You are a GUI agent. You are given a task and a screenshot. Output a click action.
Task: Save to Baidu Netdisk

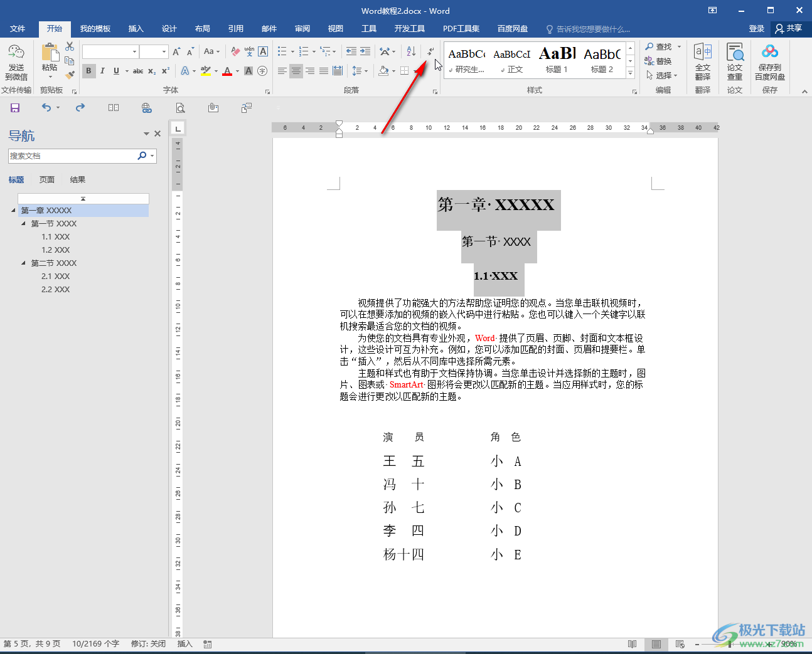pos(770,63)
